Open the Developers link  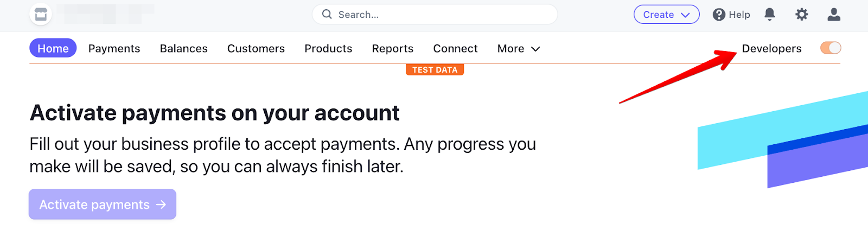pyautogui.click(x=771, y=48)
